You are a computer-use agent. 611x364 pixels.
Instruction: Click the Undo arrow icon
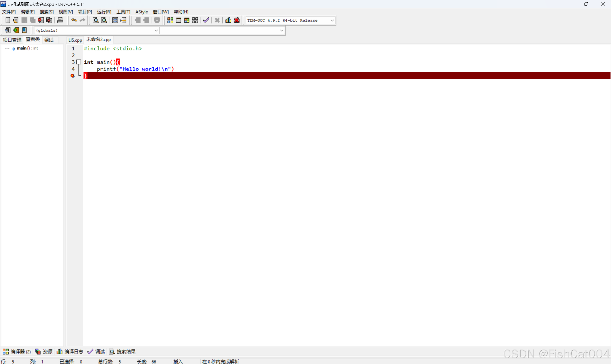pyautogui.click(x=74, y=20)
